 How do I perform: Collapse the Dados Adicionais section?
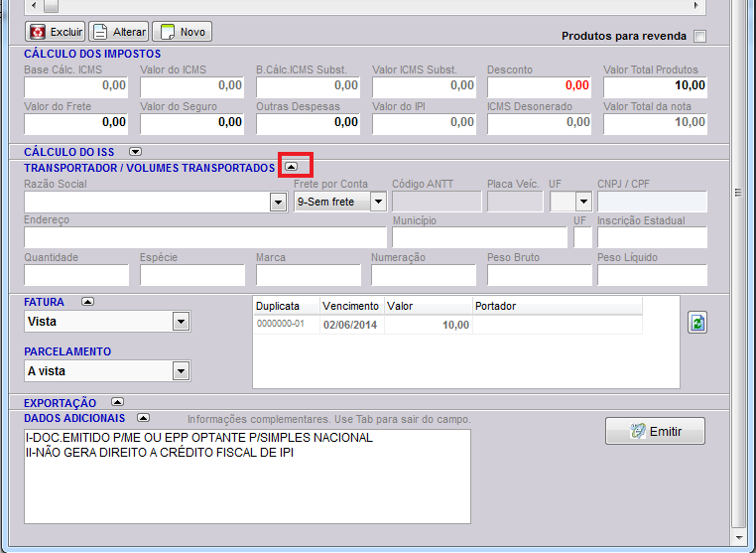click(143, 418)
